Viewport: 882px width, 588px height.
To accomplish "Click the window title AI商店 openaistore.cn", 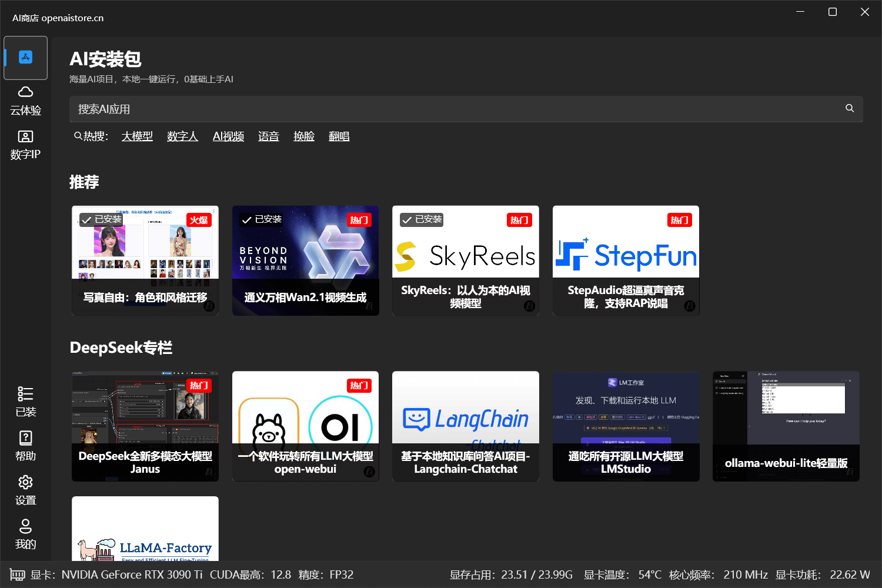I will point(58,18).
